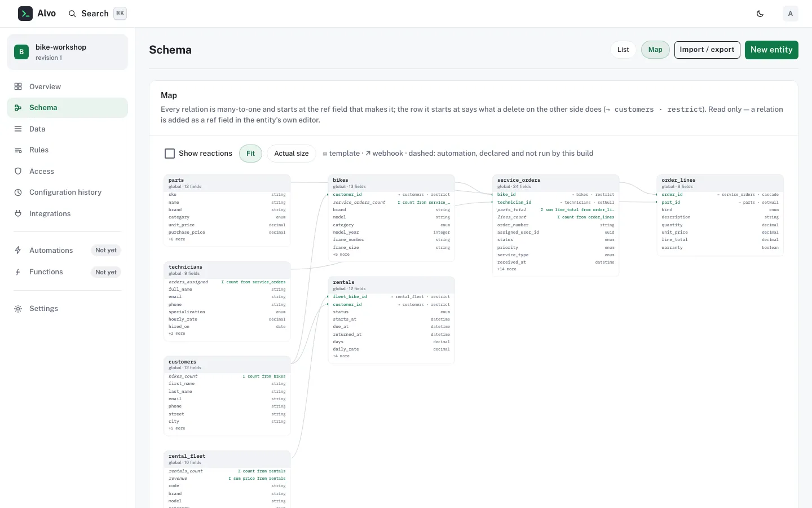Enable the Show reactions checkbox
The image size is (812, 508).
169,154
